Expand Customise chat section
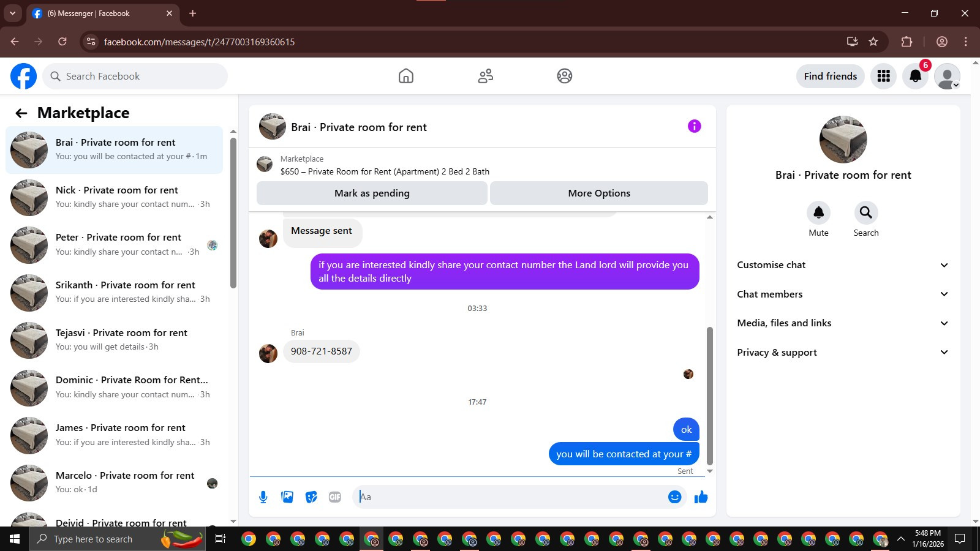Viewport: 980px width, 551px height. tap(843, 265)
